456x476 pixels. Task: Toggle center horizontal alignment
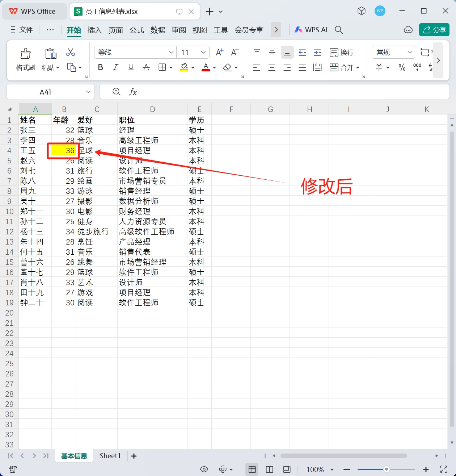click(272, 67)
